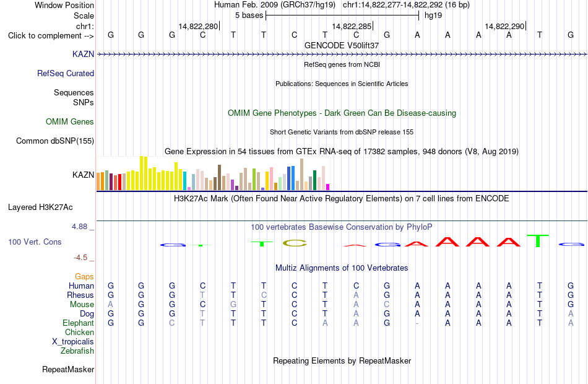Open the KAZN gene label in the GENCODE track
The image size is (588, 384).
[x=84, y=54]
